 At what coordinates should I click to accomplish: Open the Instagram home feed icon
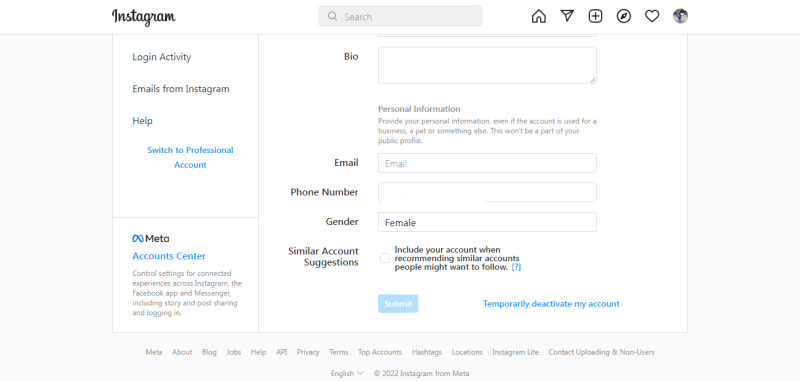(x=538, y=16)
